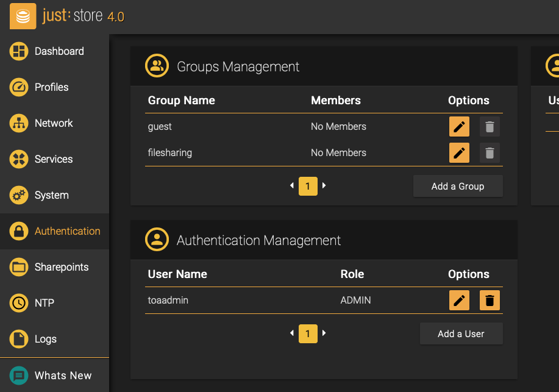Click the Role column header
559x392 pixels.
click(352, 274)
